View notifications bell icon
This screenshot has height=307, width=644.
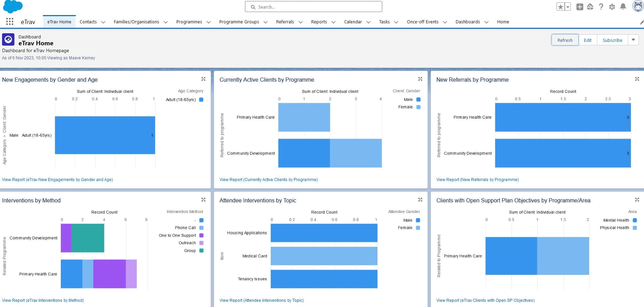point(623,7)
